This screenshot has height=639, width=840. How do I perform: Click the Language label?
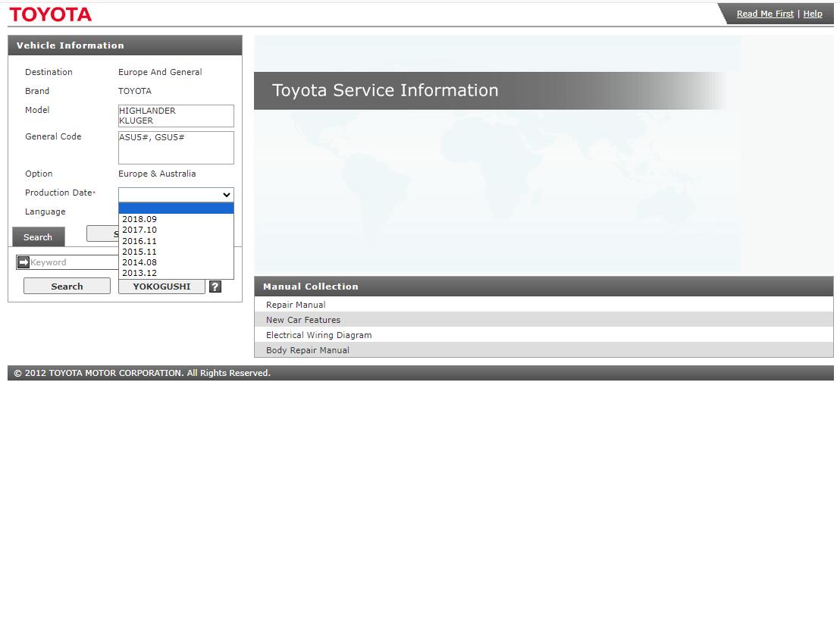pos(45,211)
